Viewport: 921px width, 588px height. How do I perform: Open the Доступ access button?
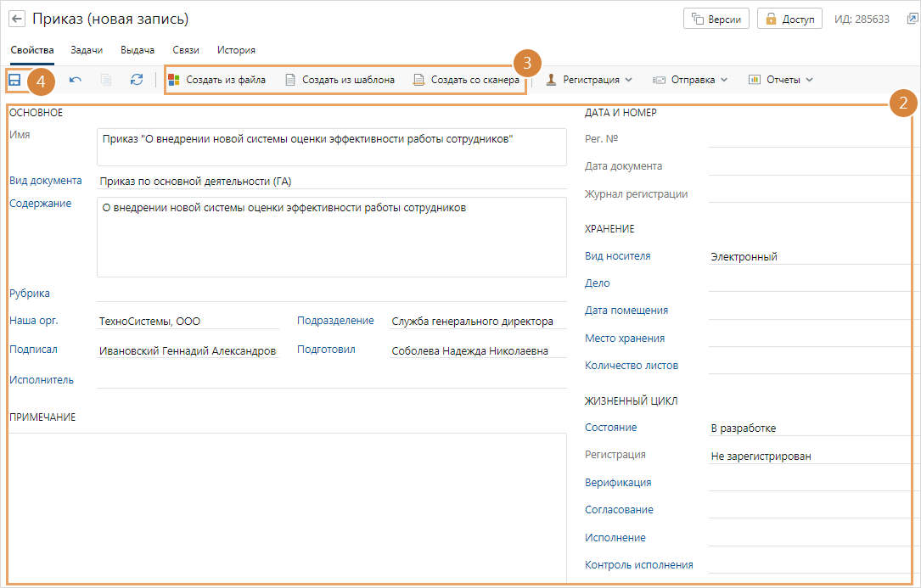click(789, 19)
